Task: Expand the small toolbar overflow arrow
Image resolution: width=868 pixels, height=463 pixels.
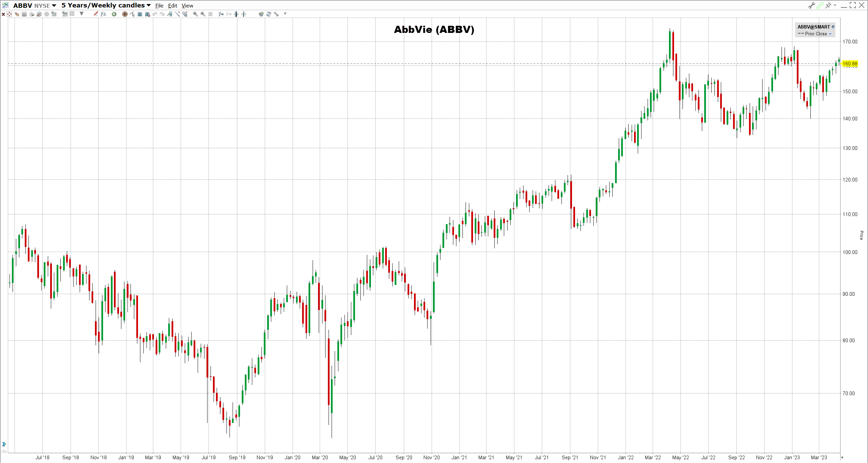Action: pyautogui.click(x=285, y=14)
